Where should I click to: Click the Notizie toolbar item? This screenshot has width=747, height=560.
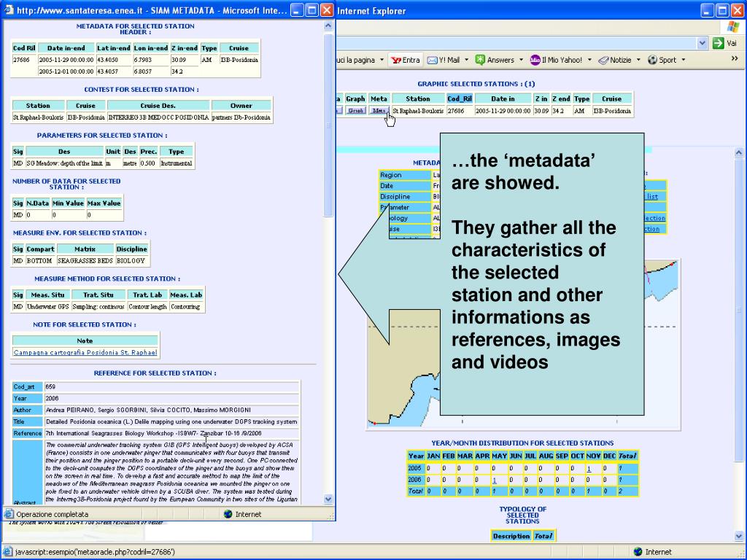615,60
